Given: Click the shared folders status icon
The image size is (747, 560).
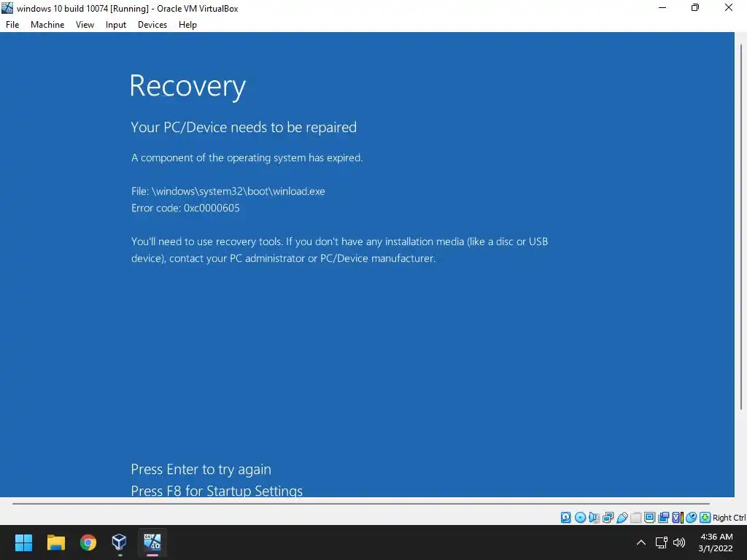Looking at the screenshot, I should pos(635,518).
